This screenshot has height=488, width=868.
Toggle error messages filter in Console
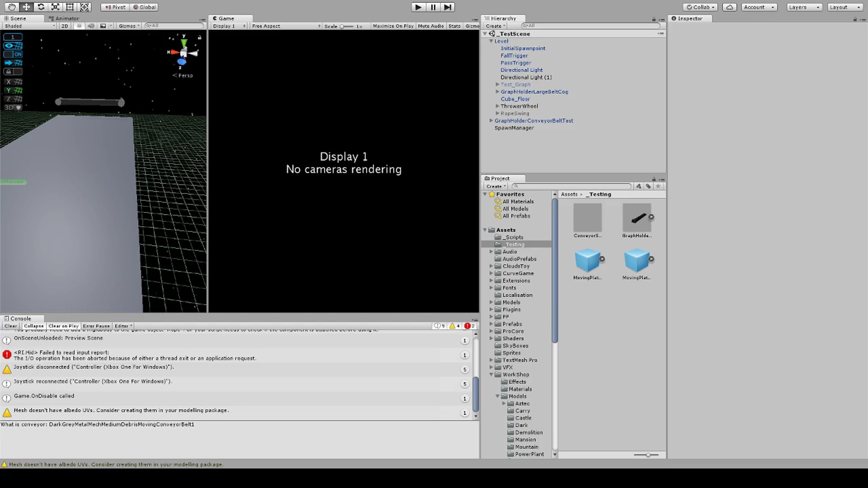469,326
